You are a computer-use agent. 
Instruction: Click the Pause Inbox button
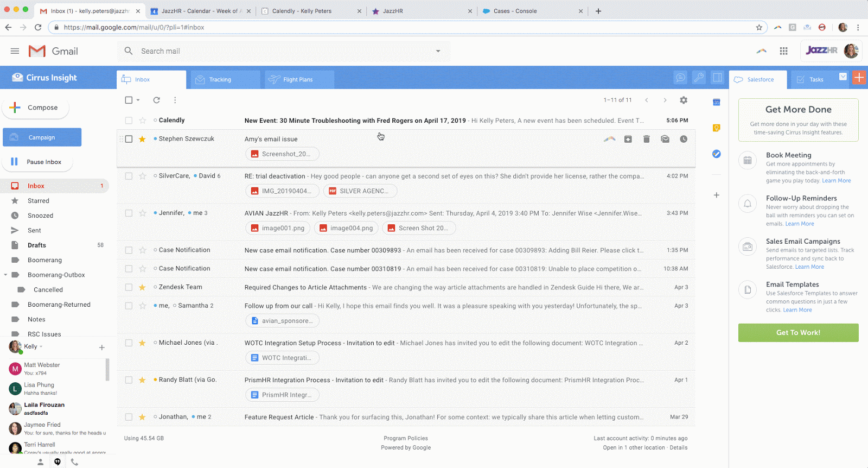pyautogui.click(x=37, y=162)
